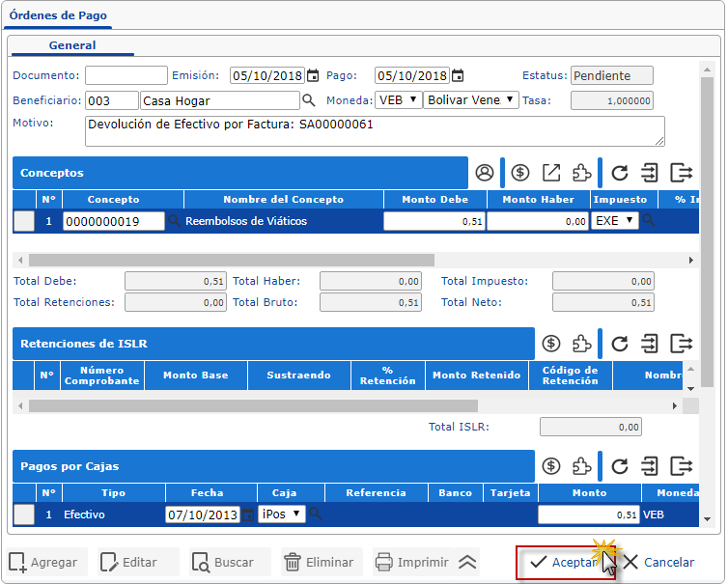Switch to the General tab
Viewport: 728px width, 584px height.
coord(72,45)
